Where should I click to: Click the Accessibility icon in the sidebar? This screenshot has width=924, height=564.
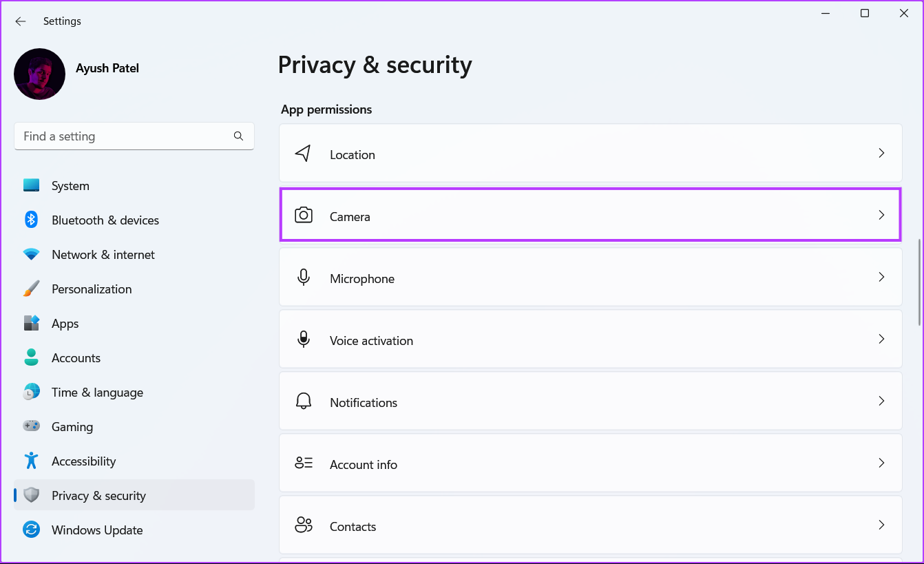[x=32, y=461]
